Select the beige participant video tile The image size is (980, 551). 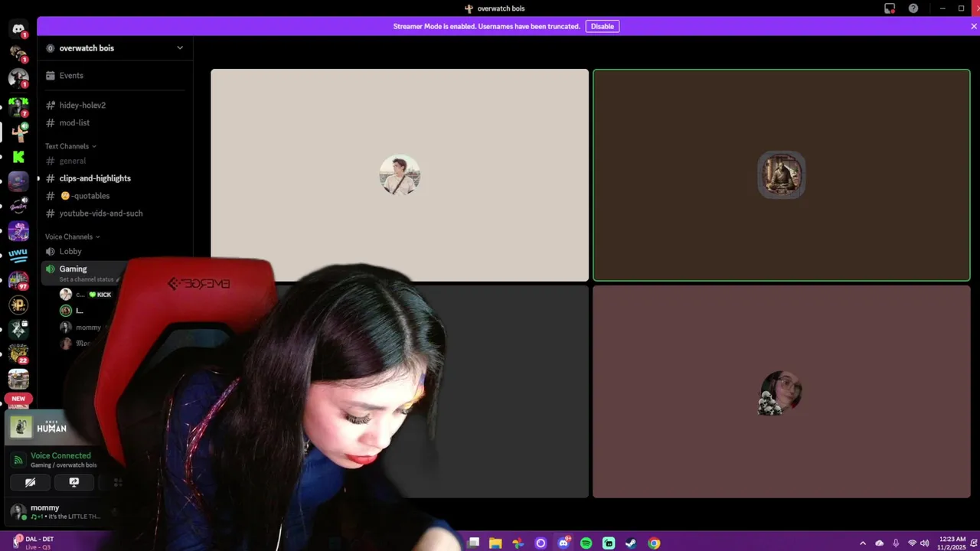pyautogui.click(x=400, y=175)
